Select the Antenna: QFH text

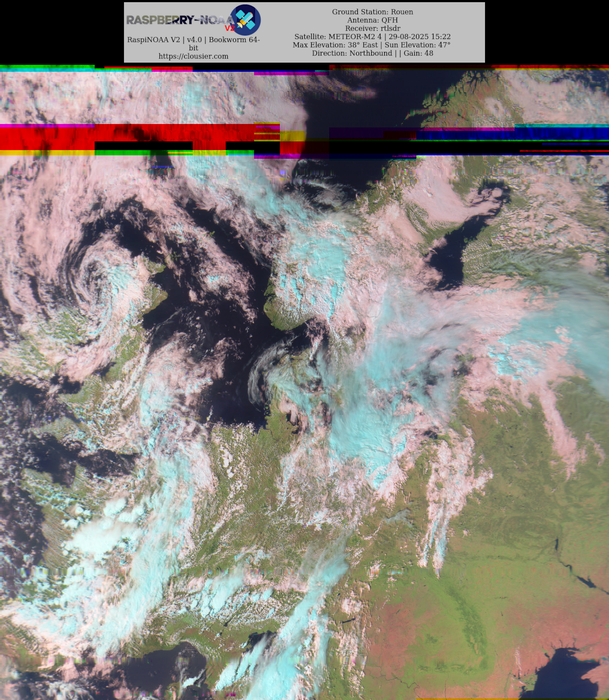point(372,20)
